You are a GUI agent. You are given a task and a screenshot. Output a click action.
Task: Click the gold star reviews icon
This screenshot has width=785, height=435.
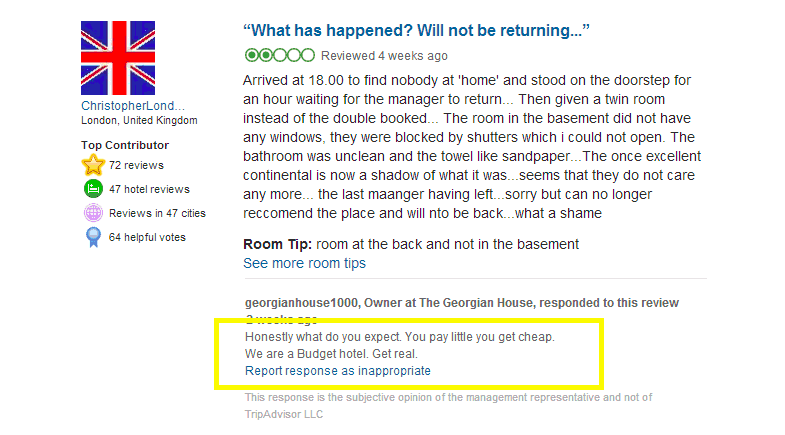[x=94, y=165]
